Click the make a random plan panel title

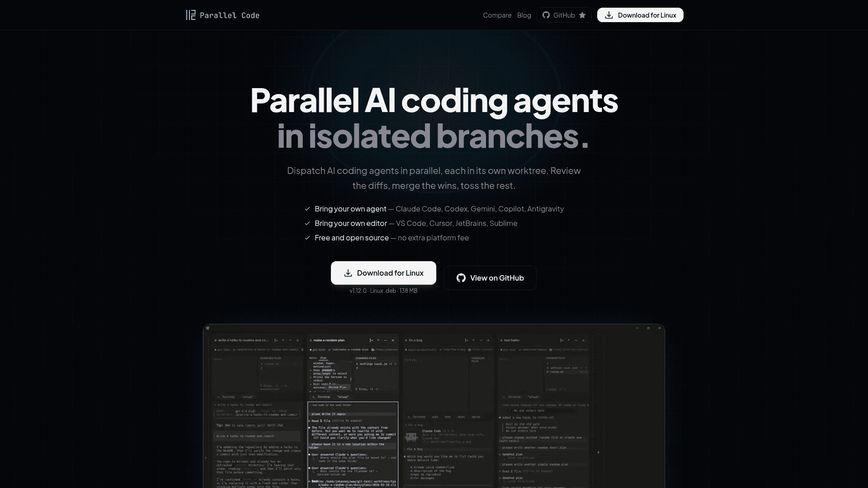point(329,340)
